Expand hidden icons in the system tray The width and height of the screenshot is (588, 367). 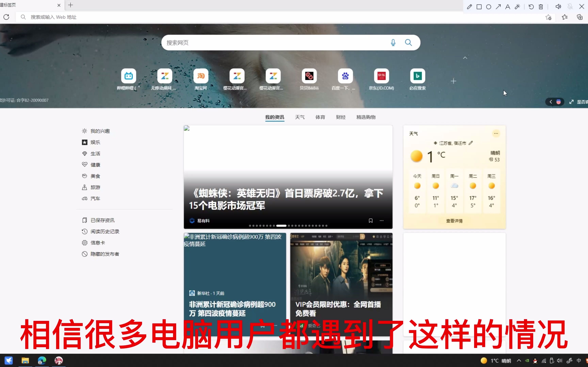tap(519, 361)
